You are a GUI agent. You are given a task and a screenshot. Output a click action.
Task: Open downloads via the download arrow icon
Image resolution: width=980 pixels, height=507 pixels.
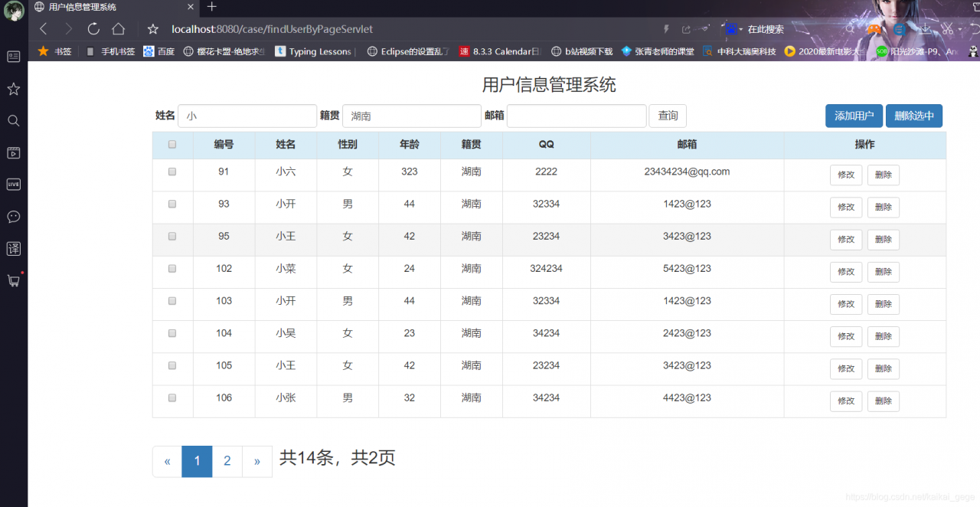coord(926,29)
